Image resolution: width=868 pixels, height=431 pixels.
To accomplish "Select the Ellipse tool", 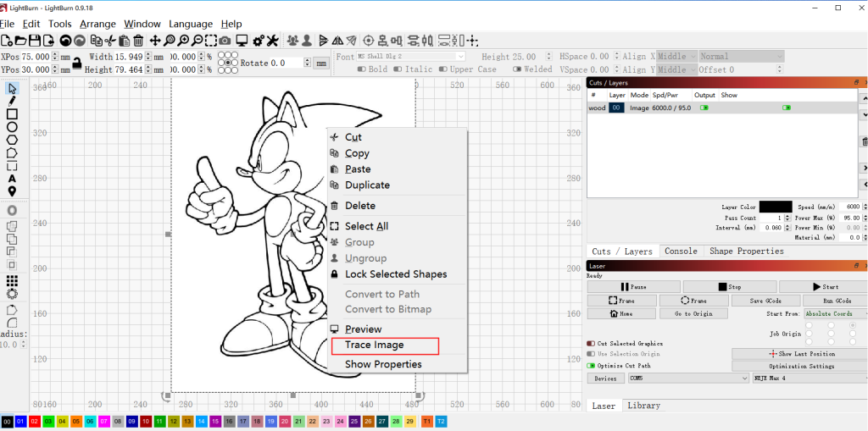I will point(12,127).
